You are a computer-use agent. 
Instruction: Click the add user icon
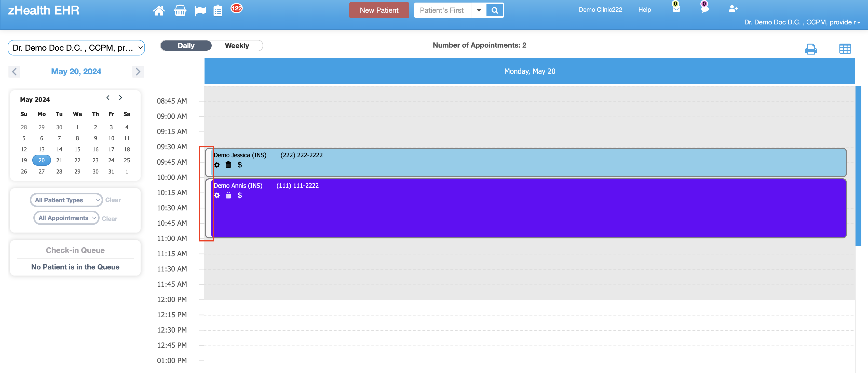tap(733, 9)
